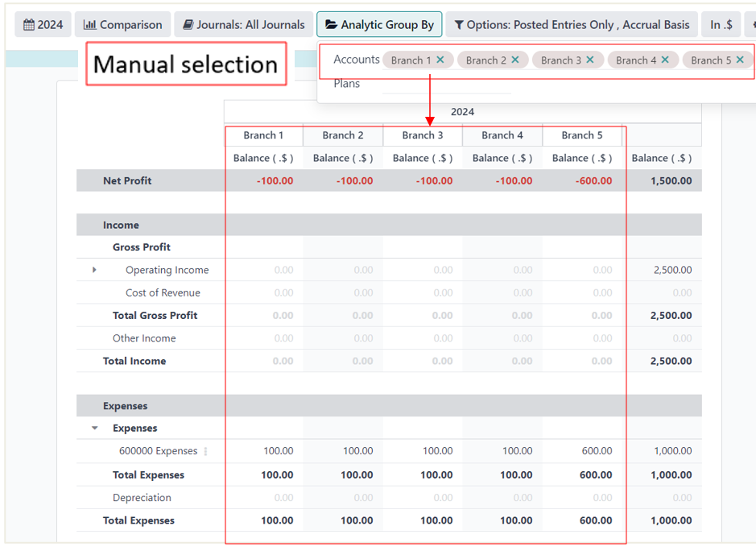Image resolution: width=756 pixels, height=551 pixels.
Task: Click Net Profit -100.00 under Branch 1
Action: (275, 181)
